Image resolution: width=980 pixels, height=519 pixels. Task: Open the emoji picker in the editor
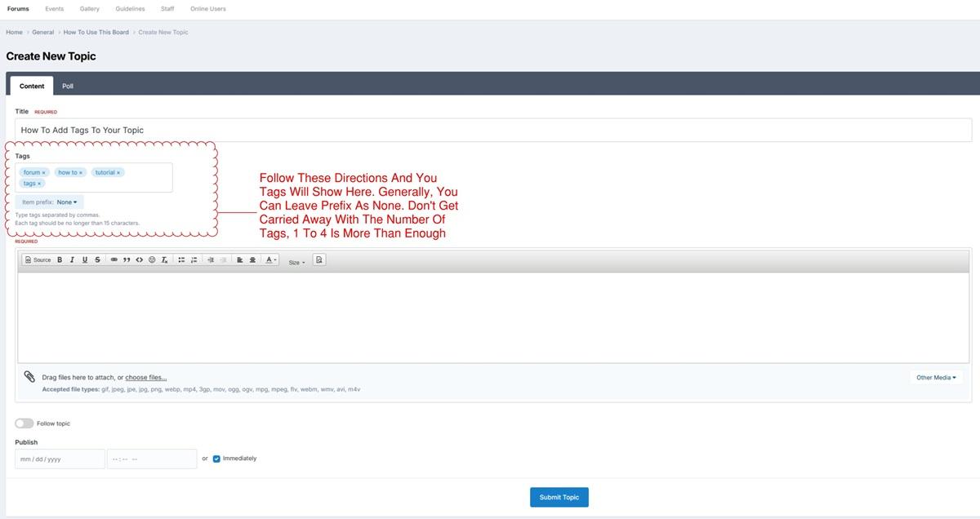click(x=152, y=259)
